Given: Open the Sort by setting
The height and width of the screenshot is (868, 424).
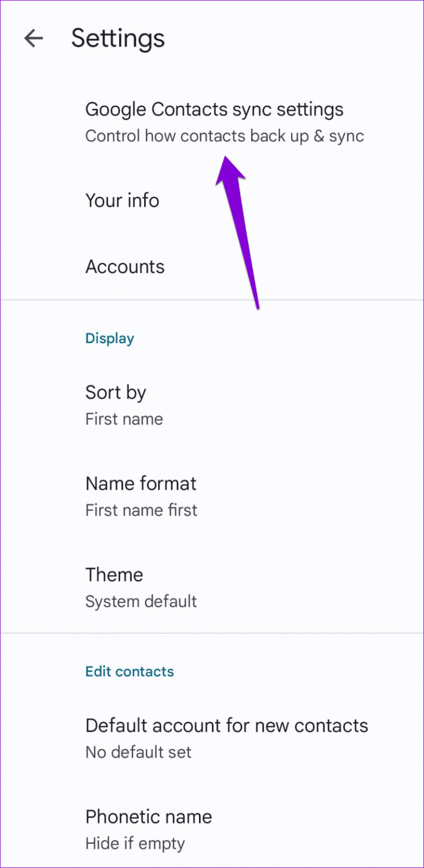Looking at the screenshot, I should 115,392.
